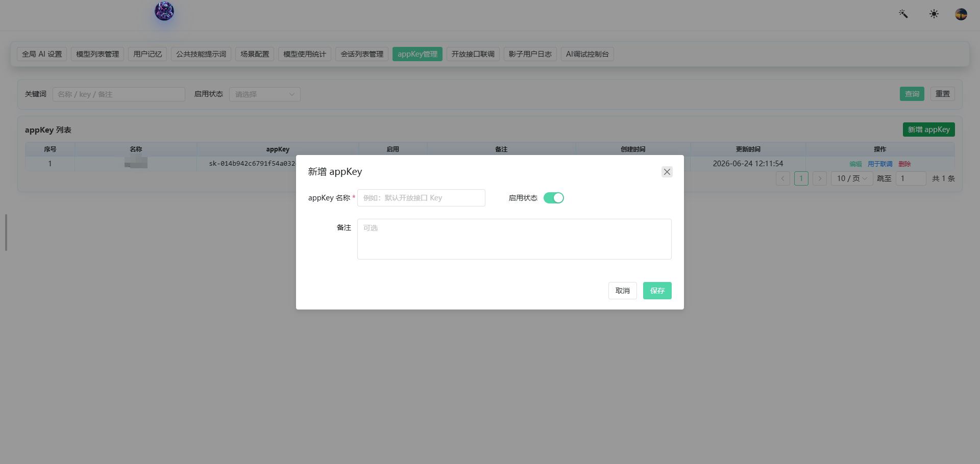
Task: Focus the 备注 textarea in dialog
Action: [x=514, y=239]
